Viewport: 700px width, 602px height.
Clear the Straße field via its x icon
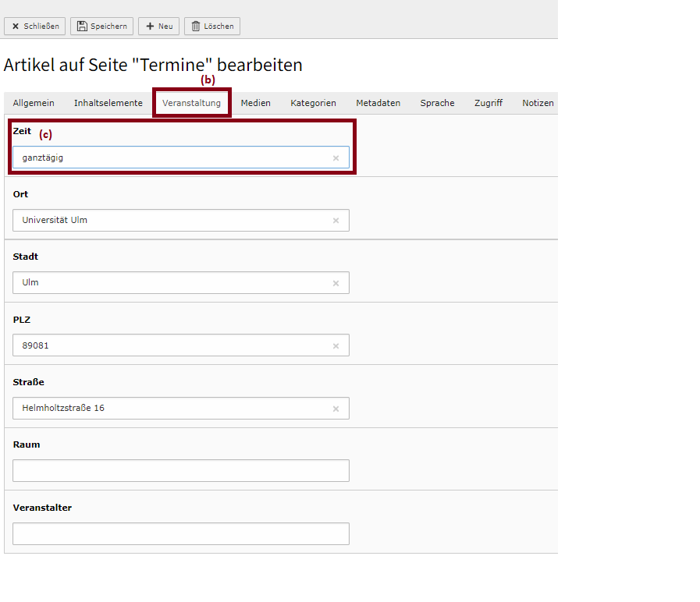coord(336,409)
